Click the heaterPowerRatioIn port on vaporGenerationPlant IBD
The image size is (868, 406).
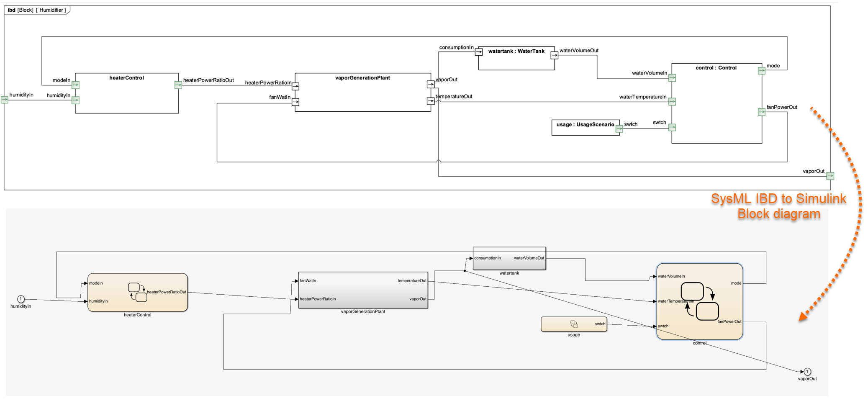click(x=295, y=87)
